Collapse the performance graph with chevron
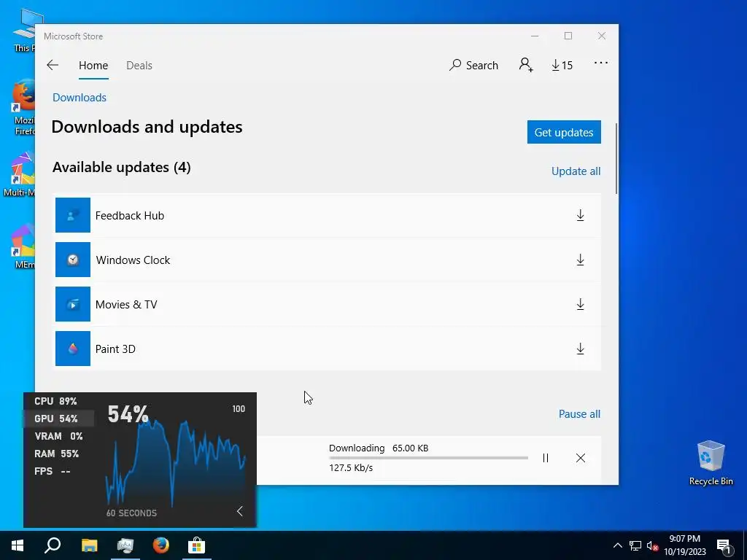Image resolution: width=747 pixels, height=560 pixels. [x=239, y=511]
